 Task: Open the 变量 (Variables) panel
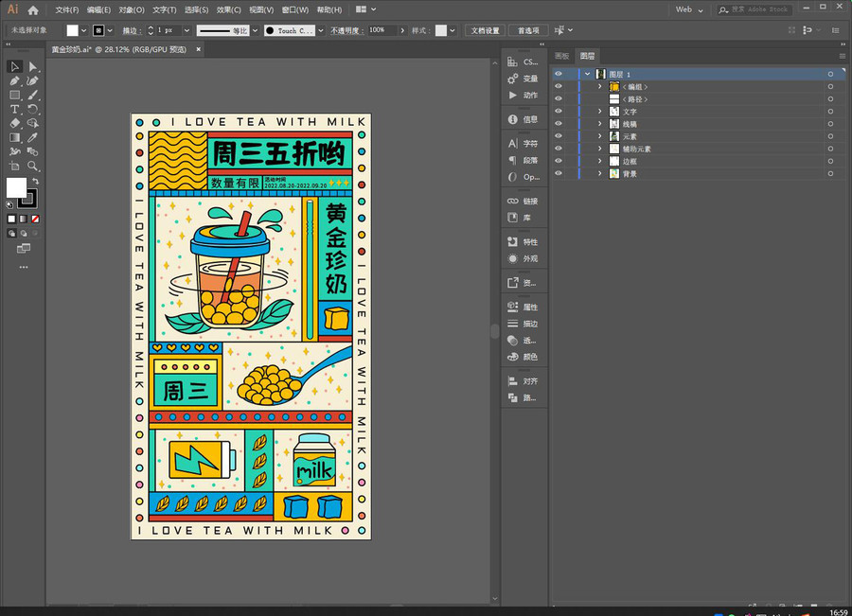pos(523,79)
